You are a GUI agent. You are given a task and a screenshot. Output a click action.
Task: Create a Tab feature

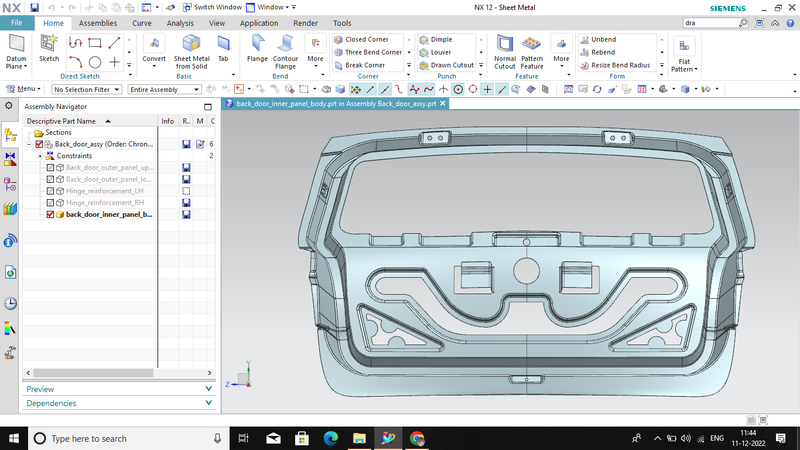click(x=223, y=48)
